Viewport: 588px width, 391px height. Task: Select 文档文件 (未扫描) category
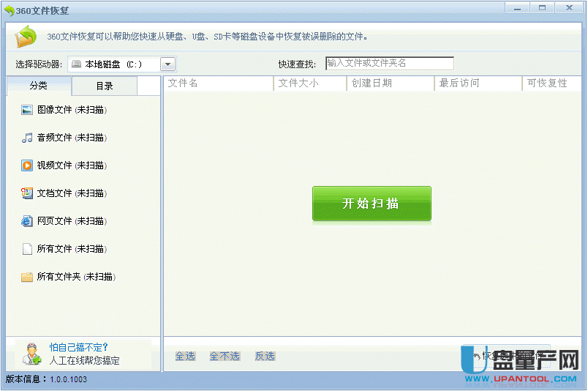(x=72, y=193)
